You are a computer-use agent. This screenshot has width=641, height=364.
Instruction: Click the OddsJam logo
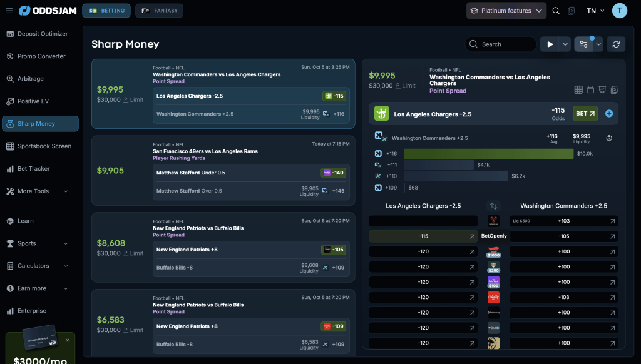(x=48, y=11)
